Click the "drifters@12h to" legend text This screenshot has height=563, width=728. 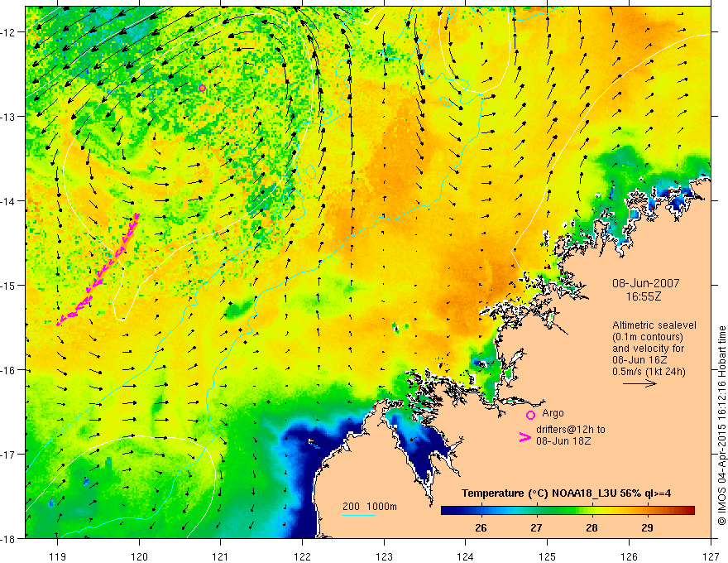click(x=571, y=430)
